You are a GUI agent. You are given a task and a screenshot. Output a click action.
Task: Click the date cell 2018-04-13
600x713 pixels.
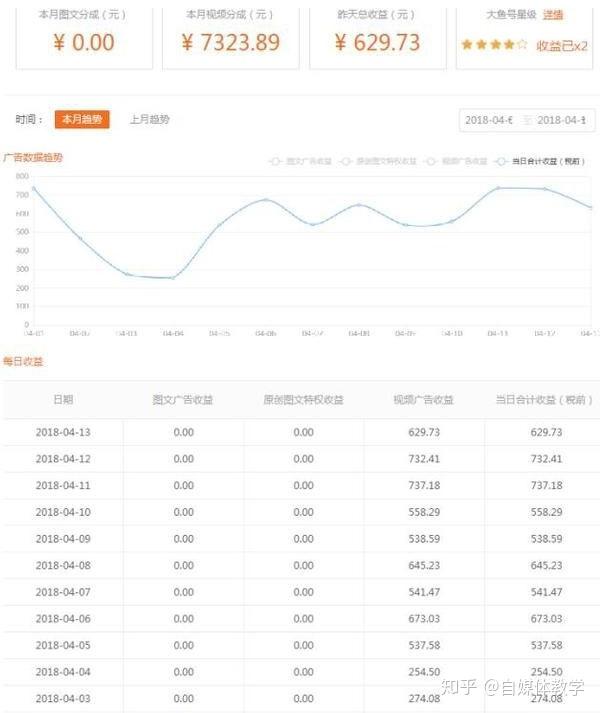pos(63,432)
